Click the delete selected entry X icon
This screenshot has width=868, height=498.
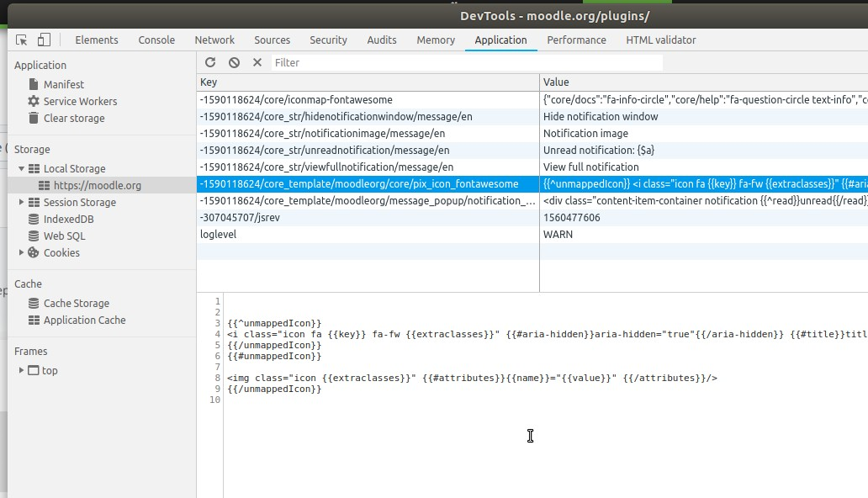click(x=257, y=62)
